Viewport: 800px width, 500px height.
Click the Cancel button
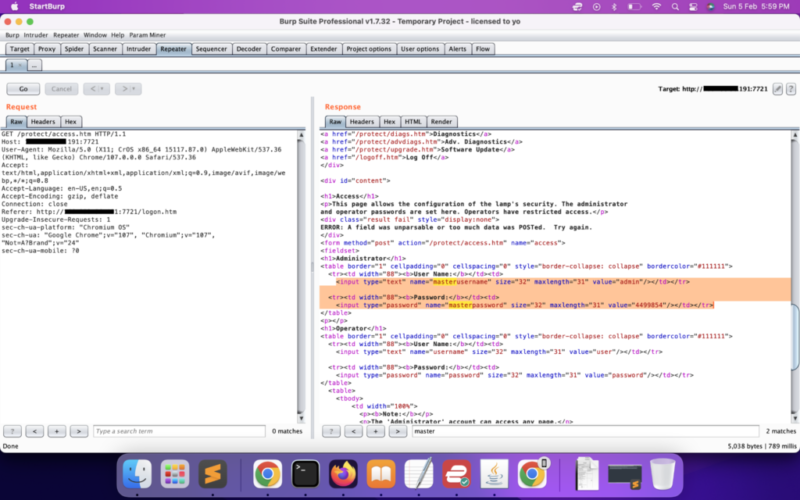[x=61, y=89]
